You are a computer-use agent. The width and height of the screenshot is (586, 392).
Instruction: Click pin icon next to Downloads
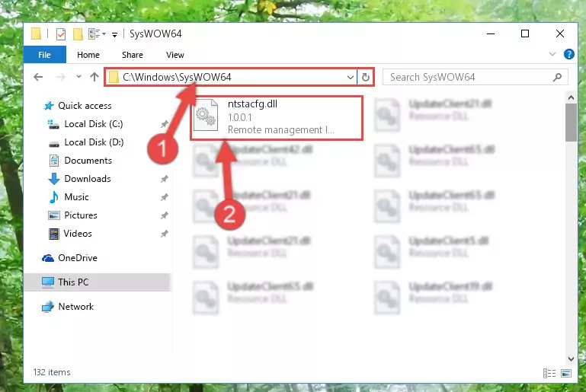pos(164,179)
